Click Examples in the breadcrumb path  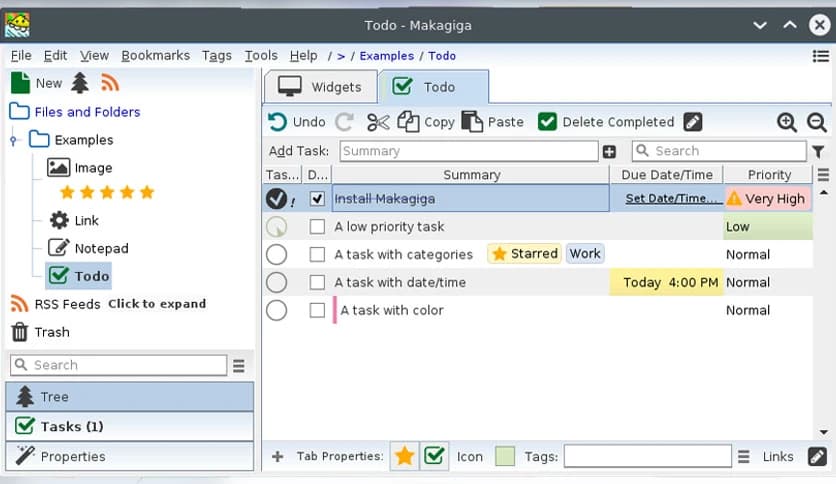(387, 56)
